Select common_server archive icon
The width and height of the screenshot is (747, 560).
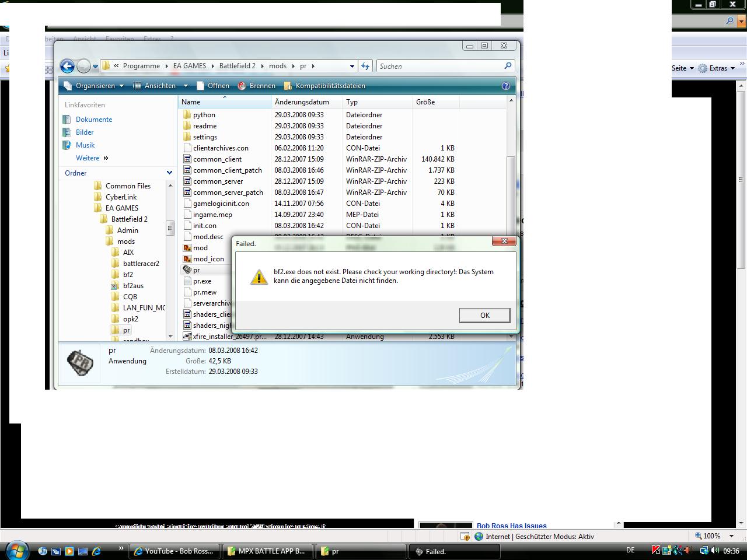click(x=187, y=181)
